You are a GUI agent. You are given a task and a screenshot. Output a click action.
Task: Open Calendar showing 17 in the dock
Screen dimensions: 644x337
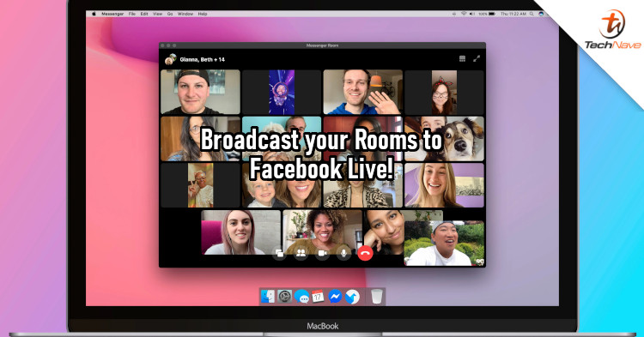[318, 296]
